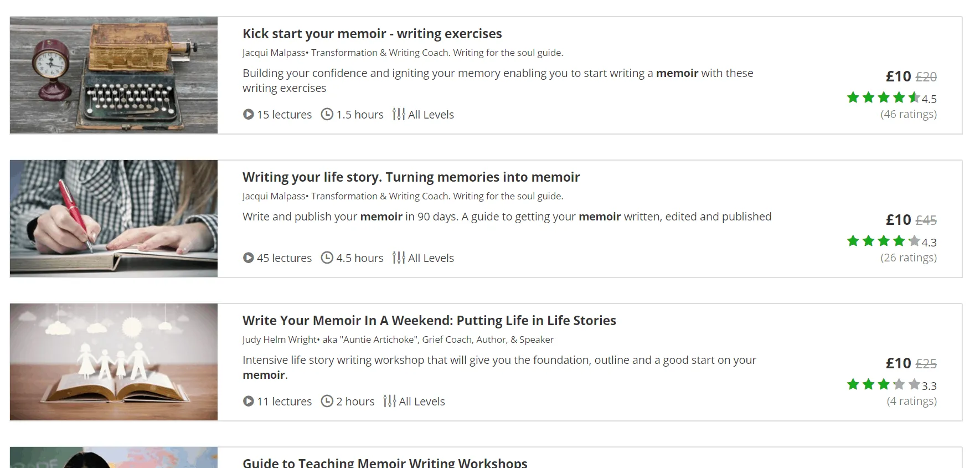Click the empty star on the 3.3 rating
980x468 pixels.
(x=913, y=384)
